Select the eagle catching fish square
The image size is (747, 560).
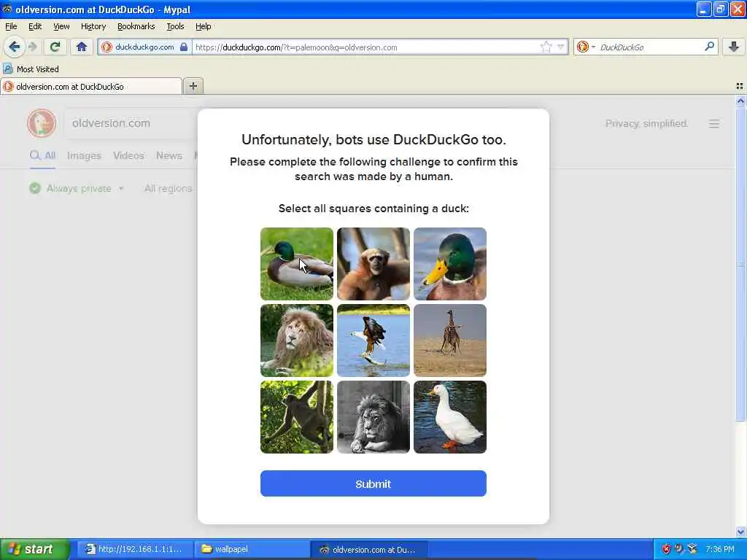pos(373,341)
